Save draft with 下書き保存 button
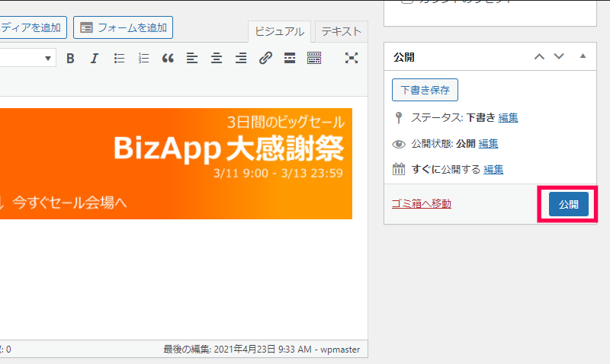610x364 pixels. point(425,90)
